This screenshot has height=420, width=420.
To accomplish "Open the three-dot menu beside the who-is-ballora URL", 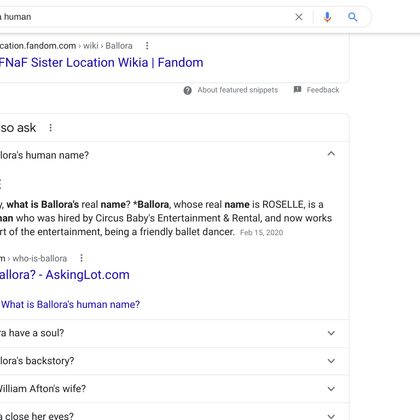I will pos(81,258).
